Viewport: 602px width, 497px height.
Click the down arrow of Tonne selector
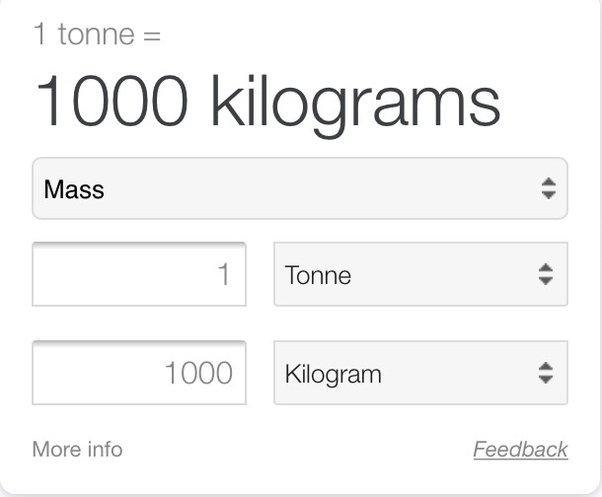coord(546,281)
